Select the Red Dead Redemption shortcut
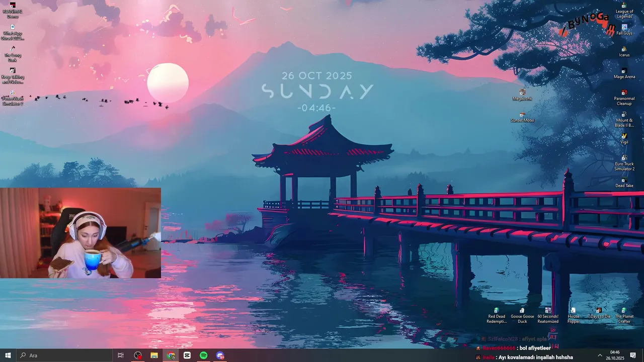644x362 pixels. (497, 316)
